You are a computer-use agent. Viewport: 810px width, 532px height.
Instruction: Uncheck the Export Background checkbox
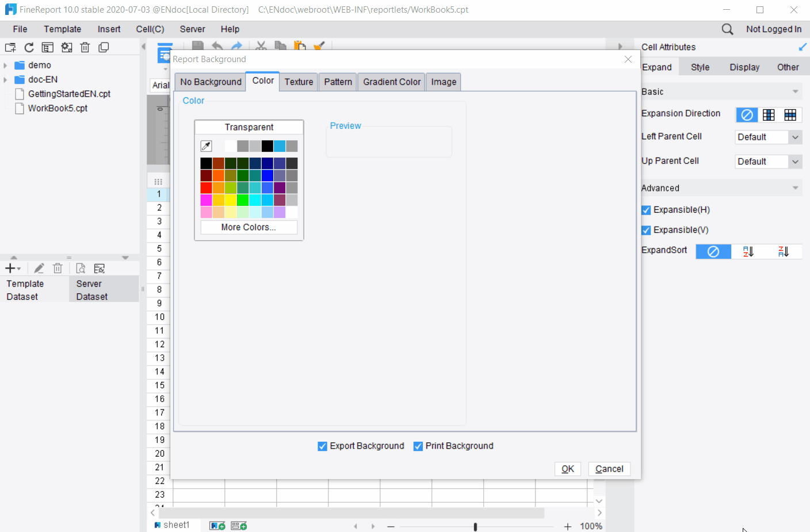pos(322,446)
